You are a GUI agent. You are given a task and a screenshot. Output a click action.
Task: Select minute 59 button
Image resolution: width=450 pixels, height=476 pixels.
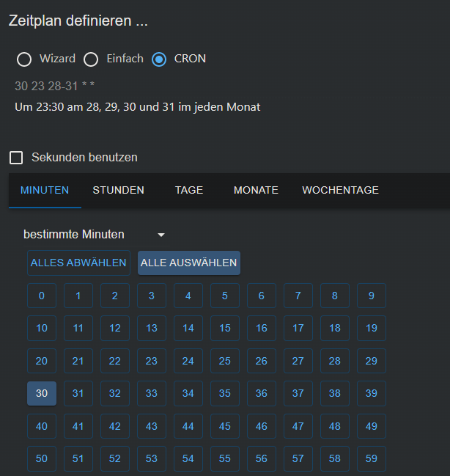[x=372, y=458]
